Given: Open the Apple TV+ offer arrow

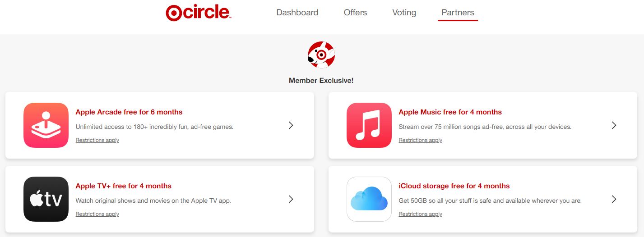Looking at the screenshot, I should pyautogui.click(x=291, y=199).
